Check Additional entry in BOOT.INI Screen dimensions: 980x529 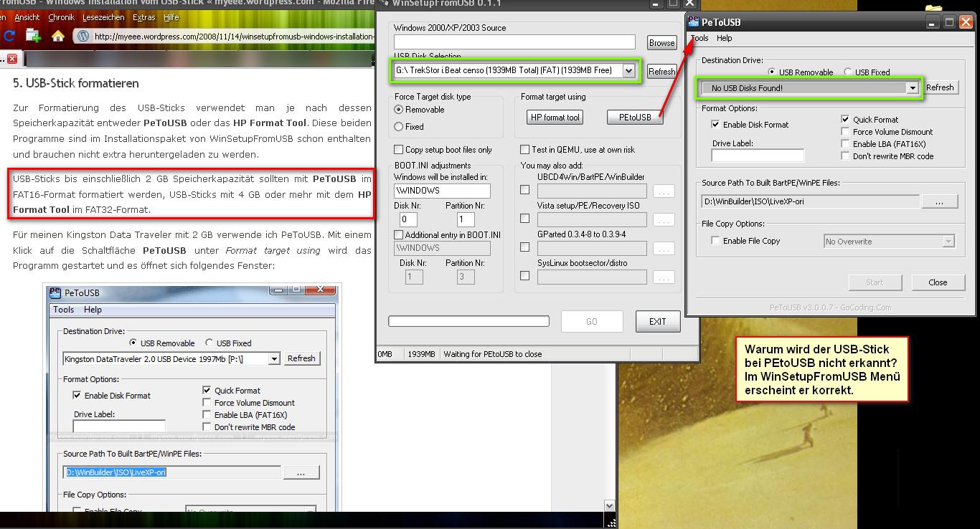(x=399, y=234)
